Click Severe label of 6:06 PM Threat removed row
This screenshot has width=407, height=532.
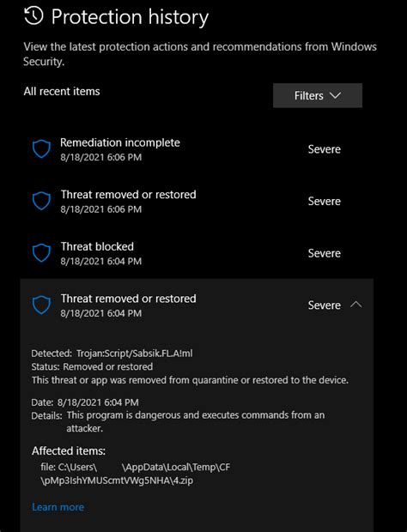point(325,201)
